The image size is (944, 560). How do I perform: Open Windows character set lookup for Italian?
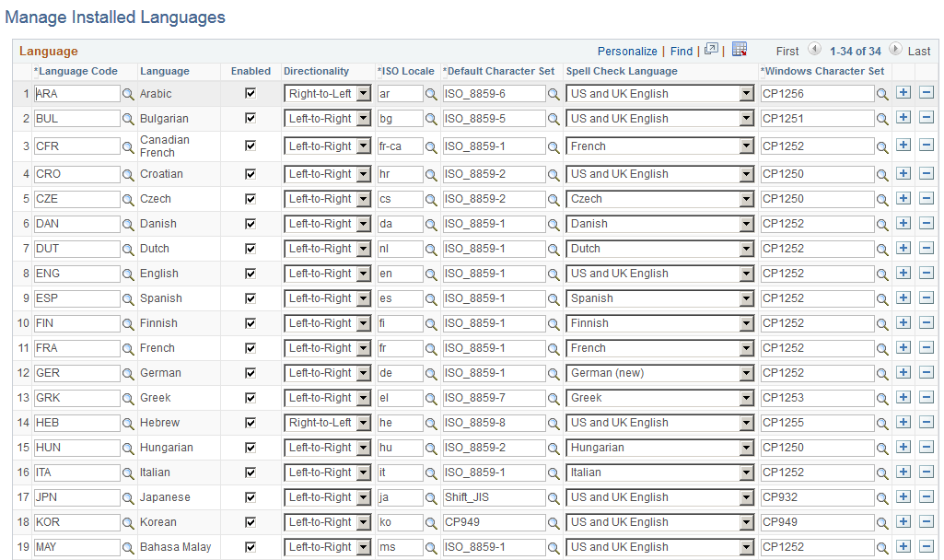coord(882,473)
